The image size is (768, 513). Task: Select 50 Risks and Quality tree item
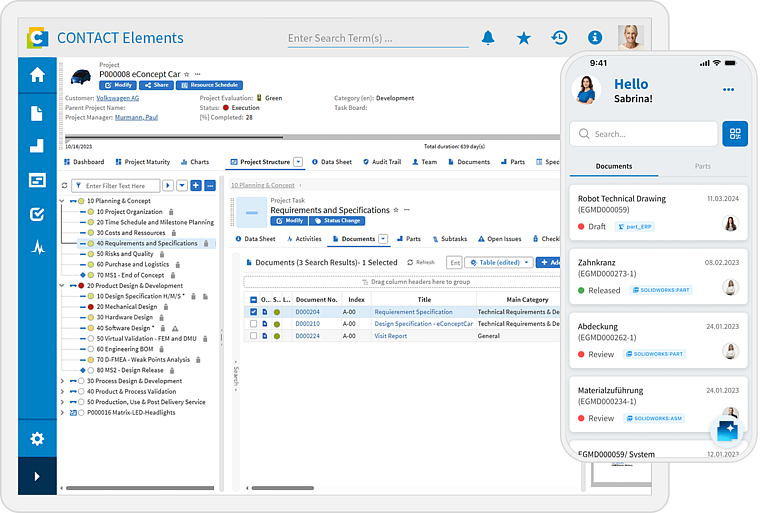[x=125, y=254]
